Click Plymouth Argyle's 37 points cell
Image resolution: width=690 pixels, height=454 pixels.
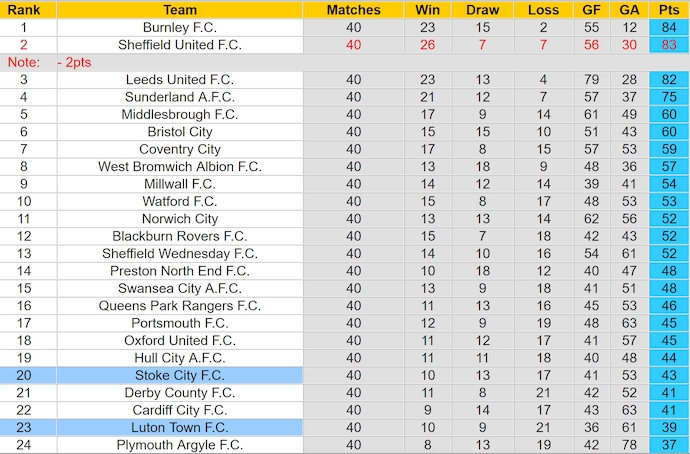click(669, 445)
